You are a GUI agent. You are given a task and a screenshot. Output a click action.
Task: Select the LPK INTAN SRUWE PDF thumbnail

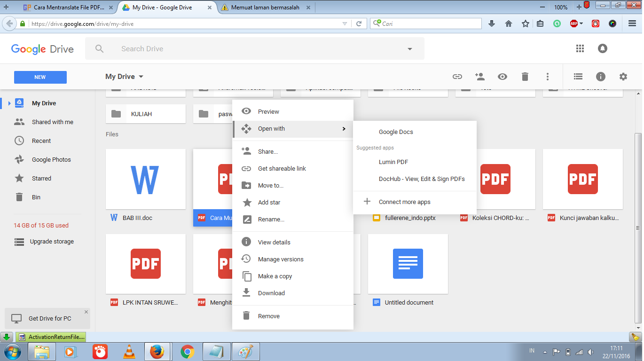point(146,264)
